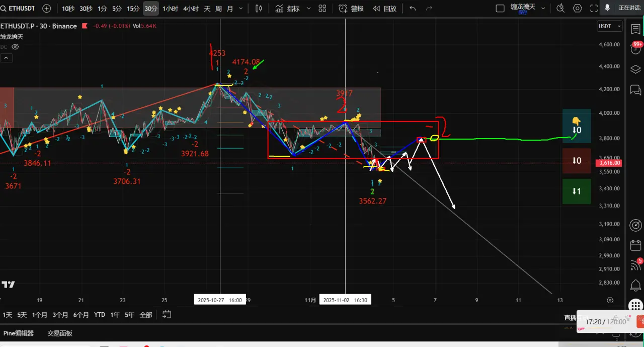Open the calendar icon in right sidebar
Image resolution: width=644 pixels, height=347 pixels.
(x=635, y=245)
